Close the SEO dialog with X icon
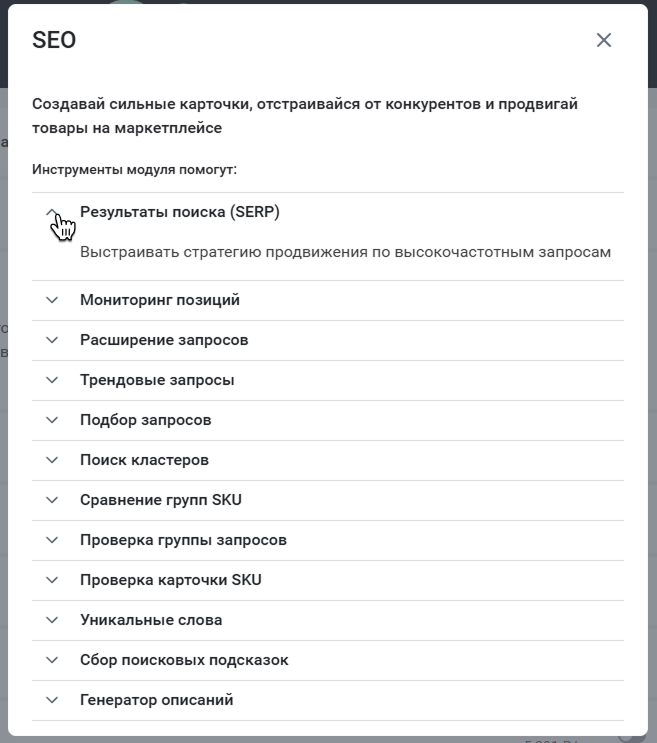657x743 pixels. (x=603, y=40)
